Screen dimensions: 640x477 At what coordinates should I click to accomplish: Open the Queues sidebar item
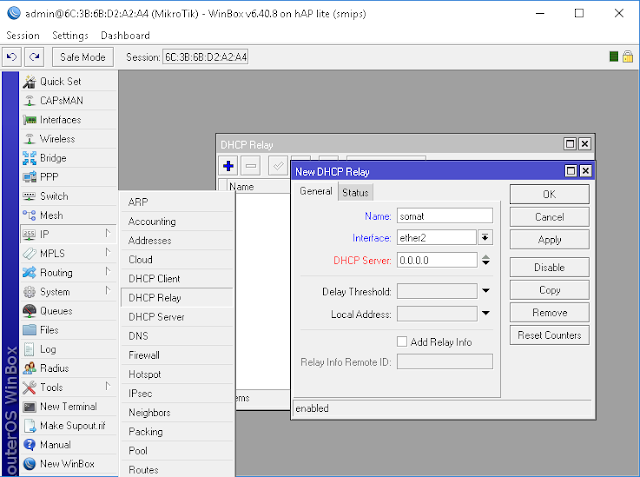point(69,311)
